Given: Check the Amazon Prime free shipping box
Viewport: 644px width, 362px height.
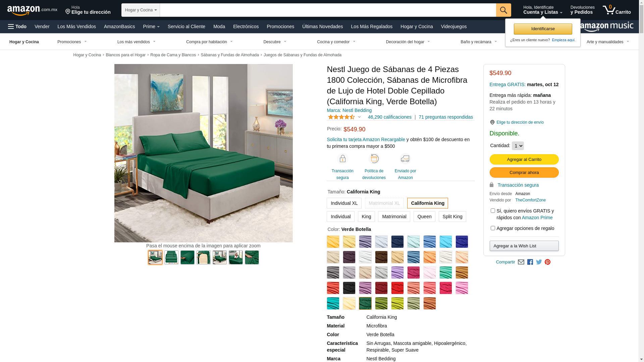Looking at the screenshot, I should click(492, 211).
